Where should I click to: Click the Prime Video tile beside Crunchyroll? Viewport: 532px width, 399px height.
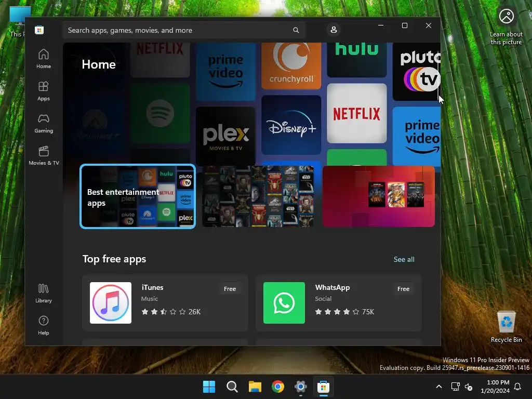coord(225,72)
